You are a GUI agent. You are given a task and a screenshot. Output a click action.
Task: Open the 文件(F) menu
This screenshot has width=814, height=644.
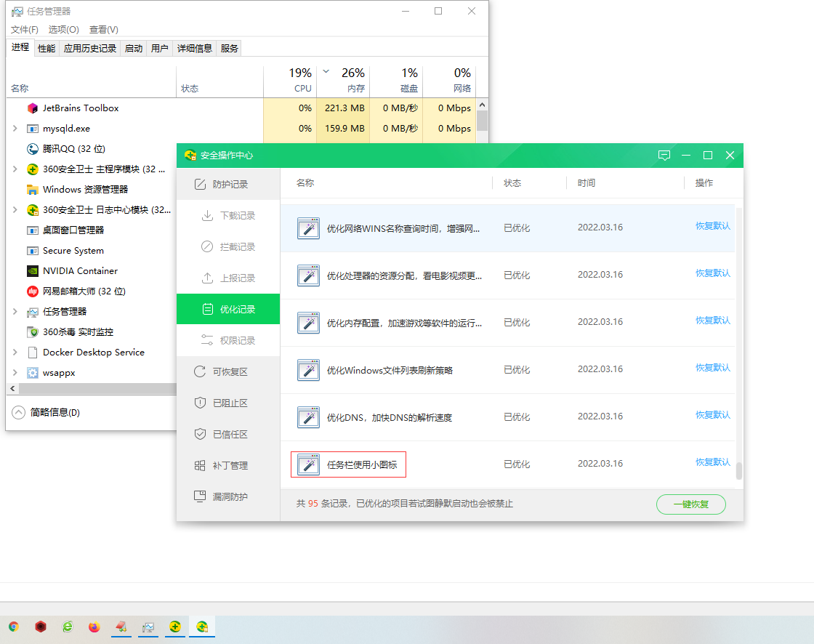pos(25,30)
